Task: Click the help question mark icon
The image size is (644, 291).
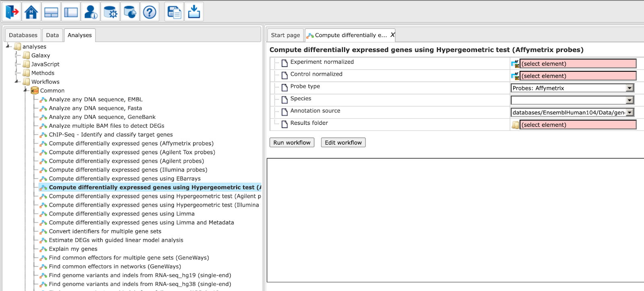Action: (x=150, y=12)
